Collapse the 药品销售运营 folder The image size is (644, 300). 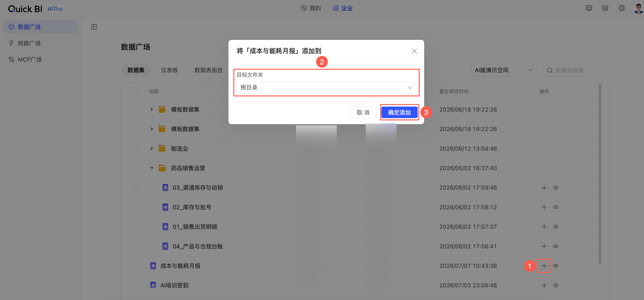152,168
